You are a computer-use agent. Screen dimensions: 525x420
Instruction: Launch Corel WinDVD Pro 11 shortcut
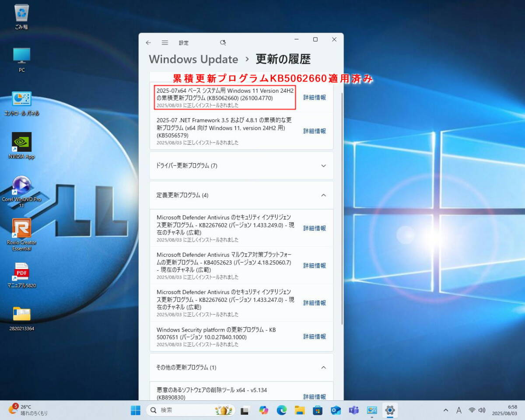[21, 192]
